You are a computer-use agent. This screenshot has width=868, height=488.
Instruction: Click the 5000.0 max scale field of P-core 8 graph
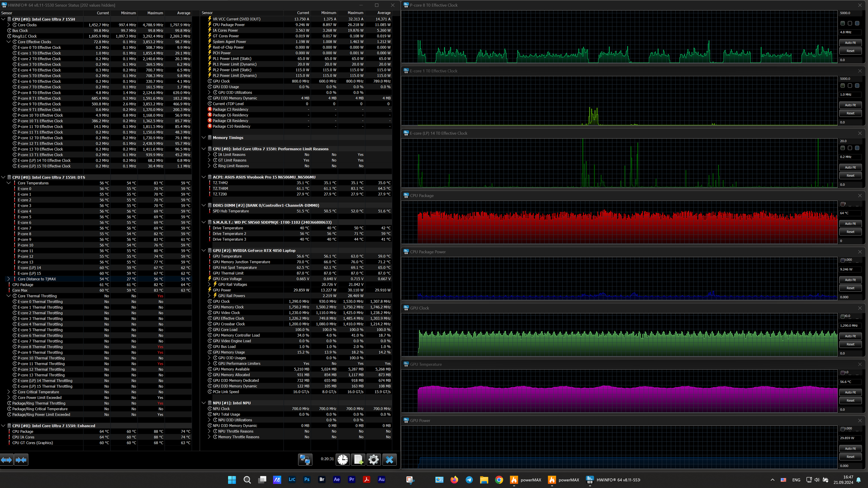click(850, 13)
